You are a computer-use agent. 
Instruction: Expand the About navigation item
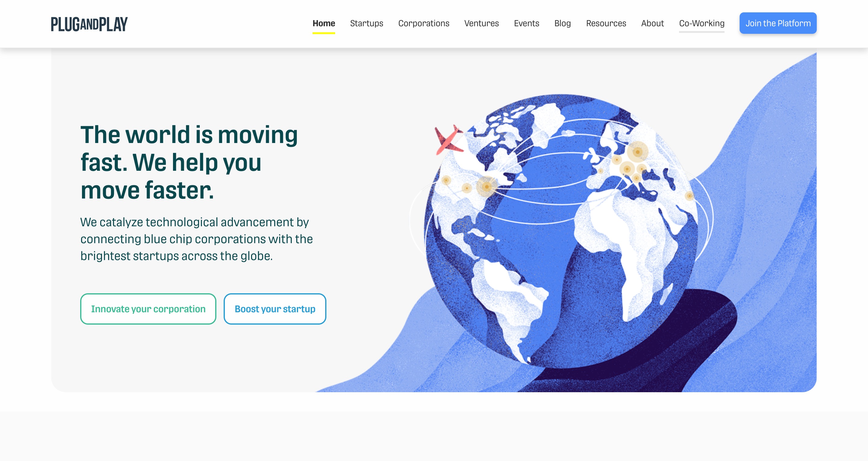(653, 24)
